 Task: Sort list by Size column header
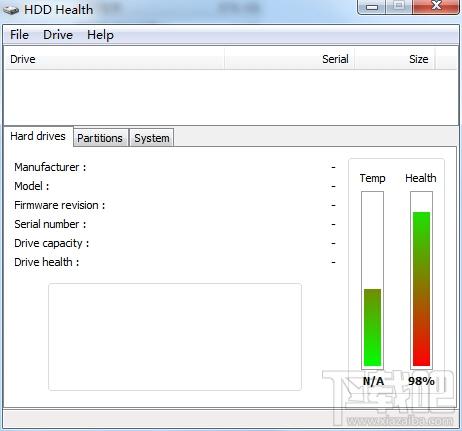coord(395,59)
